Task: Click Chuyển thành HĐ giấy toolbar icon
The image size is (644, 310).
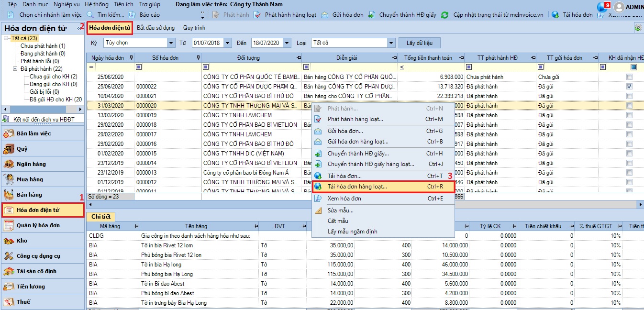Action: click(372, 15)
